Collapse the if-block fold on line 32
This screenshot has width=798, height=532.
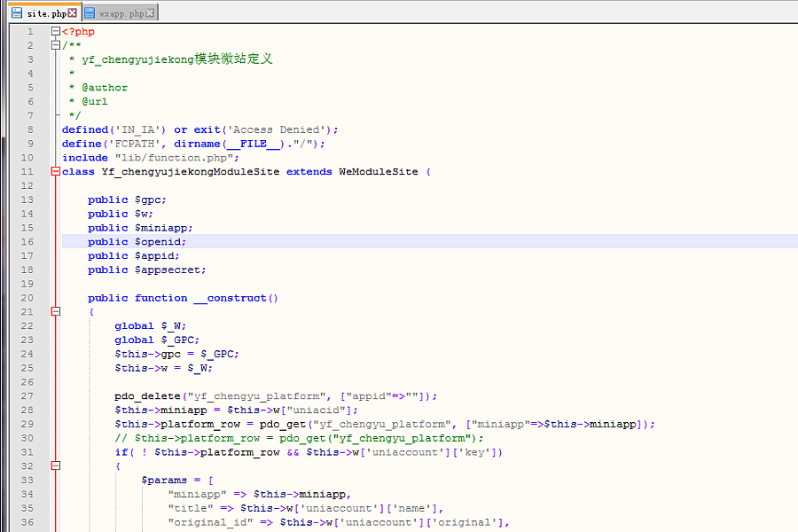pos(56,465)
